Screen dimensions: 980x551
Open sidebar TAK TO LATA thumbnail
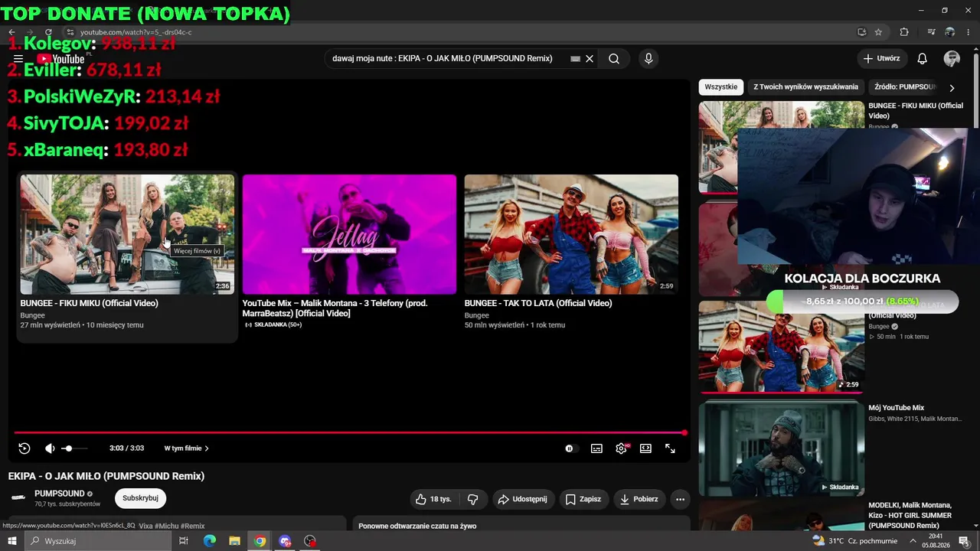(781, 347)
